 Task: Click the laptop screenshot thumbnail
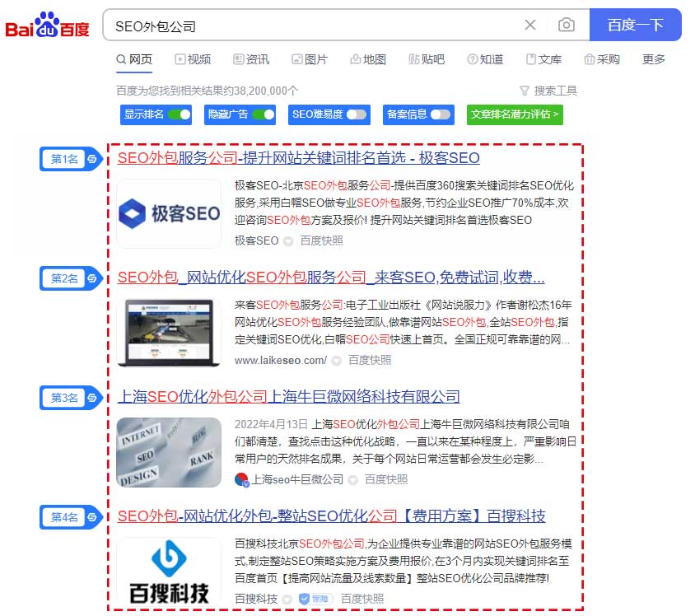[169, 333]
